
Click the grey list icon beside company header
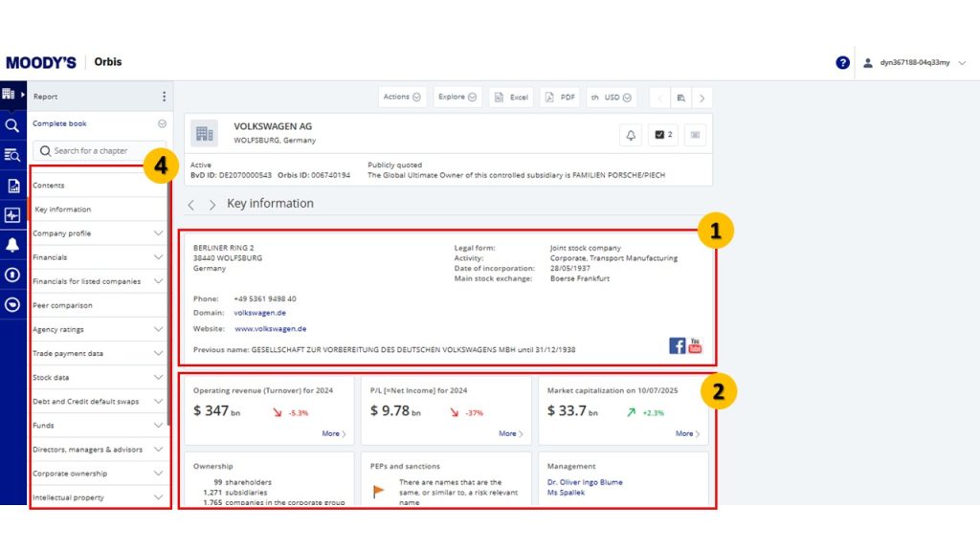[695, 135]
